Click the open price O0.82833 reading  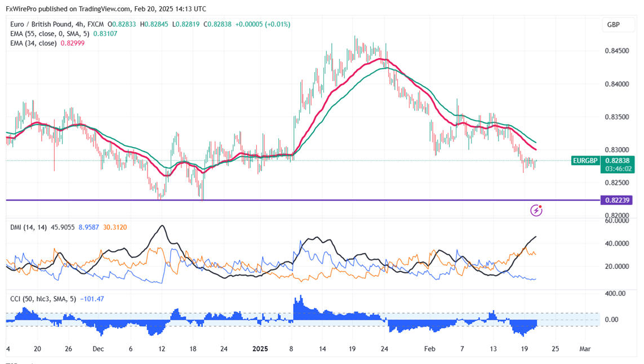[122, 24]
